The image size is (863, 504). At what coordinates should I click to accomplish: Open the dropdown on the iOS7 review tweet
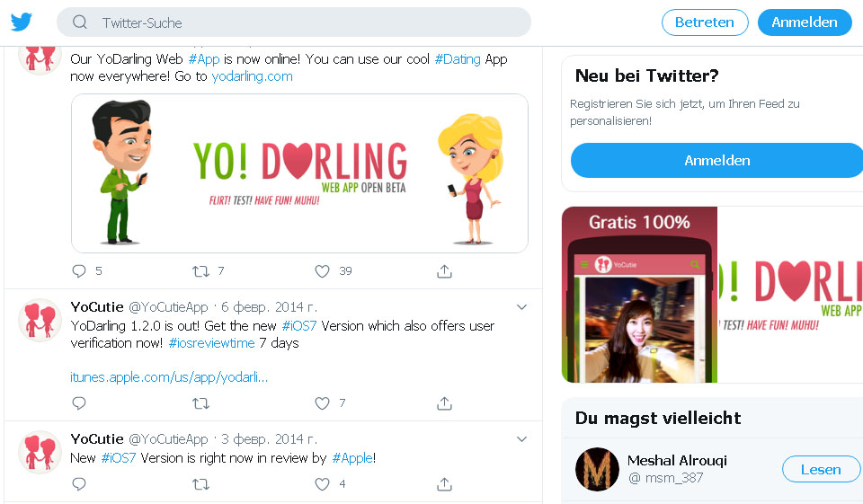pyautogui.click(x=521, y=439)
